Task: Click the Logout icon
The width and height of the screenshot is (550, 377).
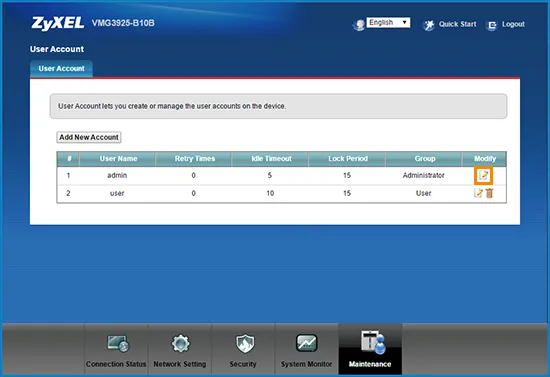Action: pos(492,25)
